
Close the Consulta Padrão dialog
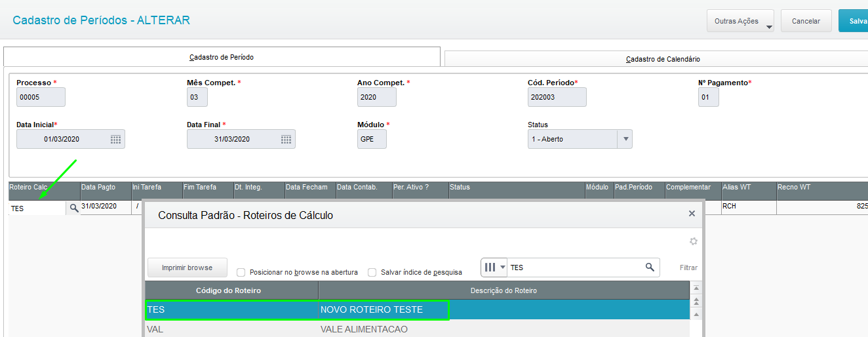click(x=692, y=214)
